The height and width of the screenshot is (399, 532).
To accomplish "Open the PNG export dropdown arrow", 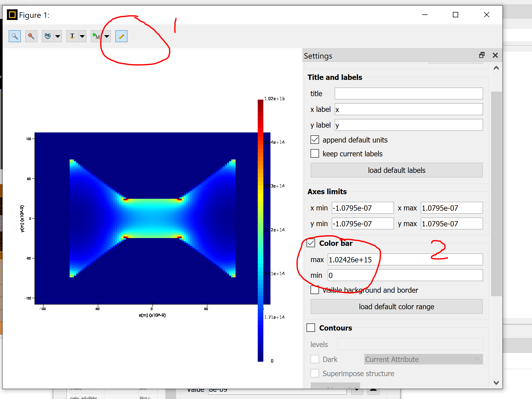I will tap(58, 36).
